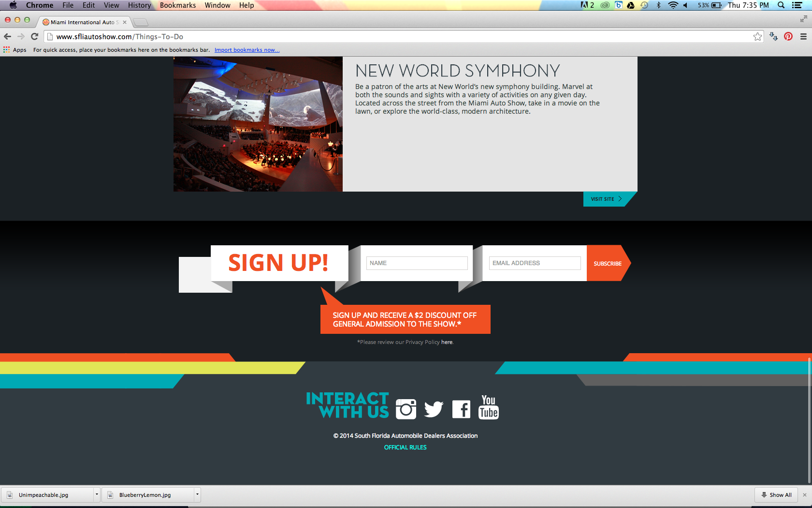Viewport: 812px width, 508px height.
Task: Open the Apple menu icon
Action: tap(13, 5)
